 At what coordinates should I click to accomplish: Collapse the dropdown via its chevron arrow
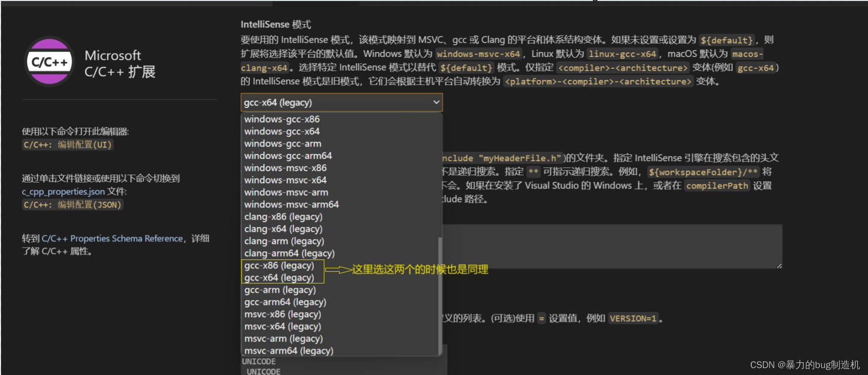[x=436, y=102]
